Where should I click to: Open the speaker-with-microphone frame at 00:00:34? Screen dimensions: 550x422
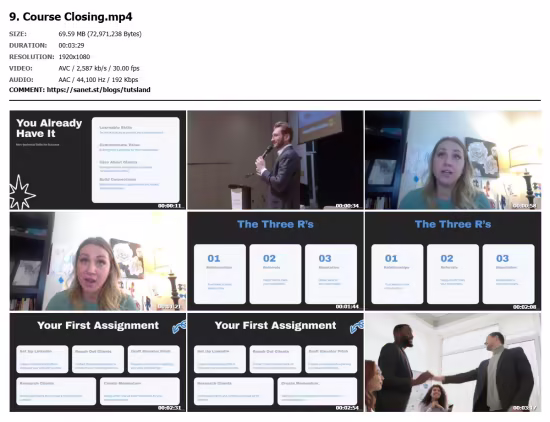click(275, 160)
